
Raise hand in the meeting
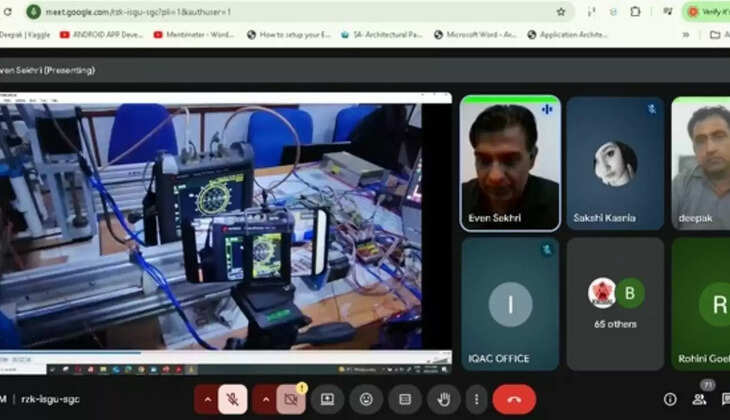pos(444,399)
